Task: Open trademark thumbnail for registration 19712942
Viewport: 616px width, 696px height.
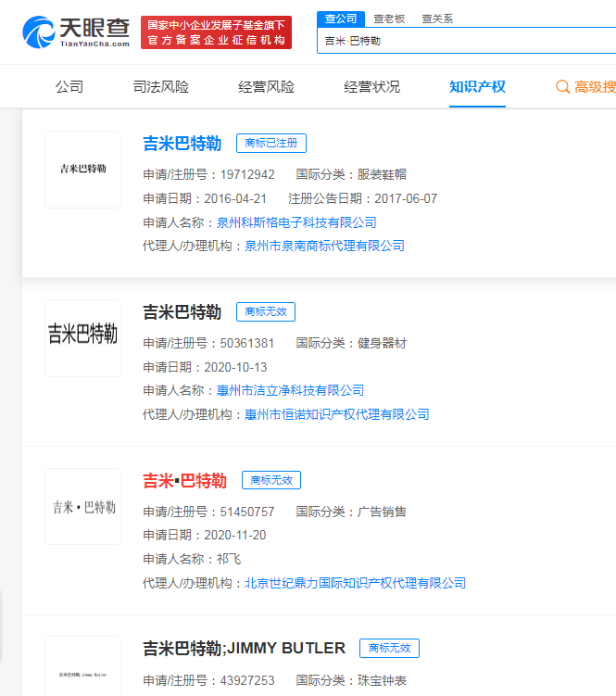Action: [x=83, y=169]
